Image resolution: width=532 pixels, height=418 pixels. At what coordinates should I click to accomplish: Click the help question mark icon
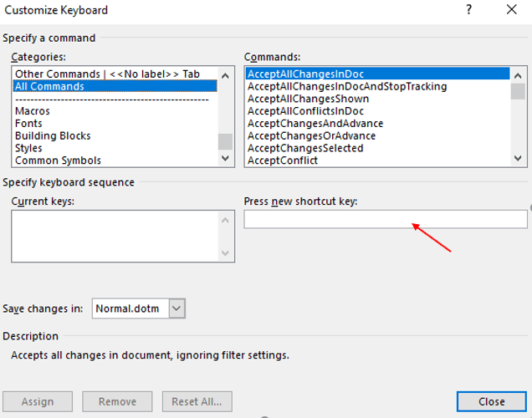(468, 10)
